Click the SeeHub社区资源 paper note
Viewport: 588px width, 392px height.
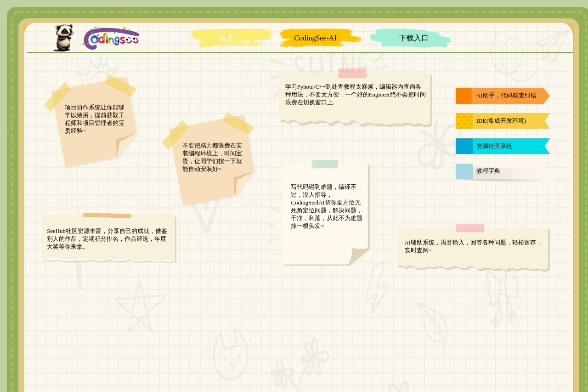pyautogui.click(x=108, y=239)
